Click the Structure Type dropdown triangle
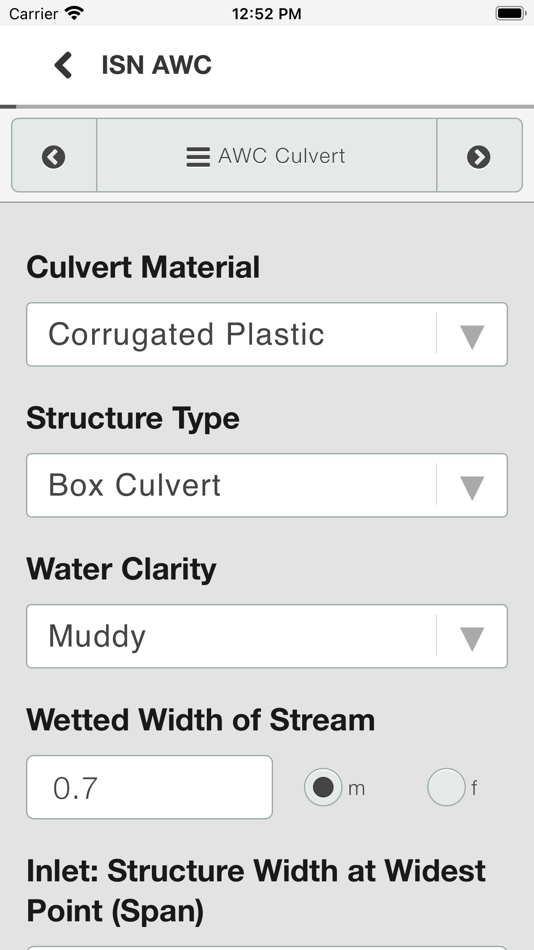Image resolution: width=534 pixels, height=950 pixels. click(x=472, y=488)
